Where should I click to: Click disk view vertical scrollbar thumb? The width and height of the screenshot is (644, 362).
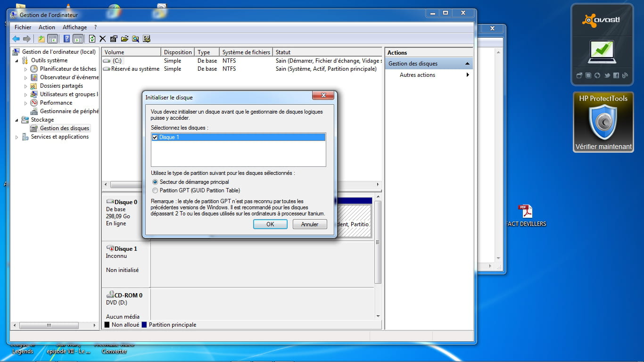point(378,242)
